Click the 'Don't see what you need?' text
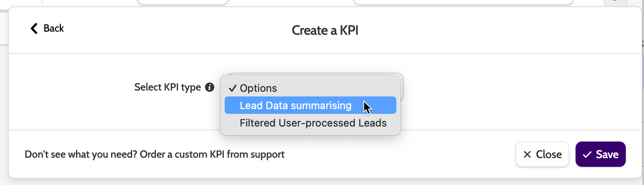The width and height of the screenshot is (644, 185). click(81, 155)
